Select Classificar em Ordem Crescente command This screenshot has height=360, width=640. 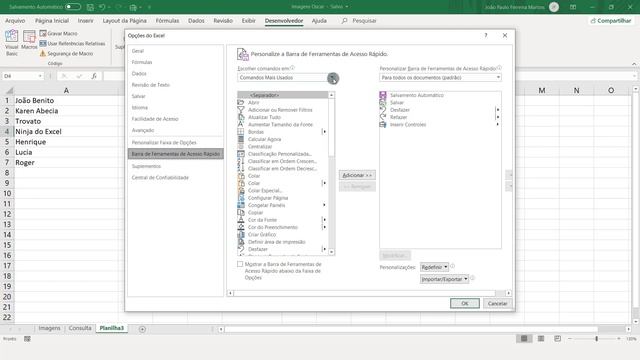tap(282, 161)
